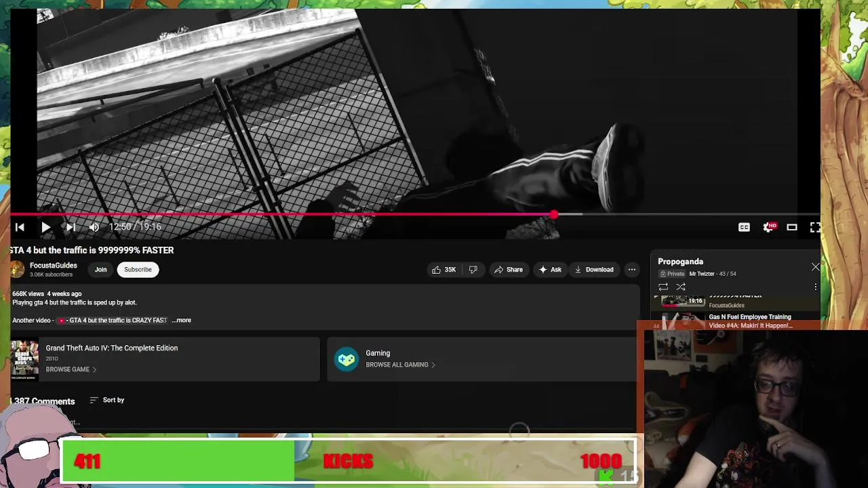Switch to theater mode view
868x488 pixels.
pyautogui.click(x=791, y=227)
